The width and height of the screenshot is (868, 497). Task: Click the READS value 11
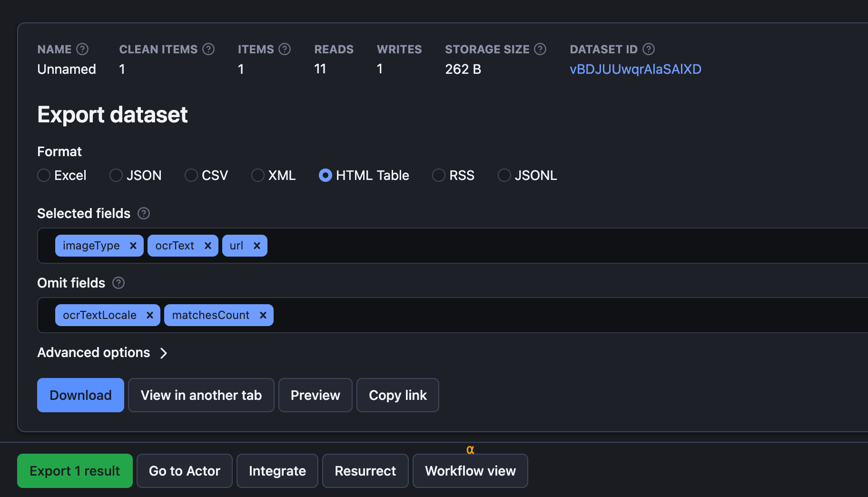tap(320, 69)
